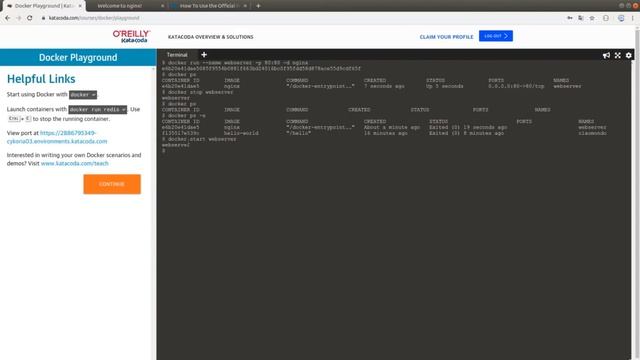The width and height of the screenshot is (640, 360).
Task: Open the environments.katacoda.com port link
Action: 57,137
